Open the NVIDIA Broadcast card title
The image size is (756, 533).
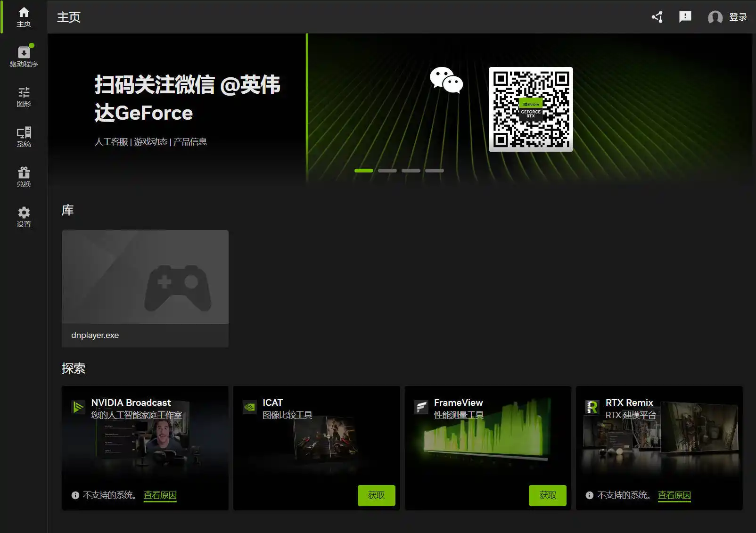(x=131, y=402)
